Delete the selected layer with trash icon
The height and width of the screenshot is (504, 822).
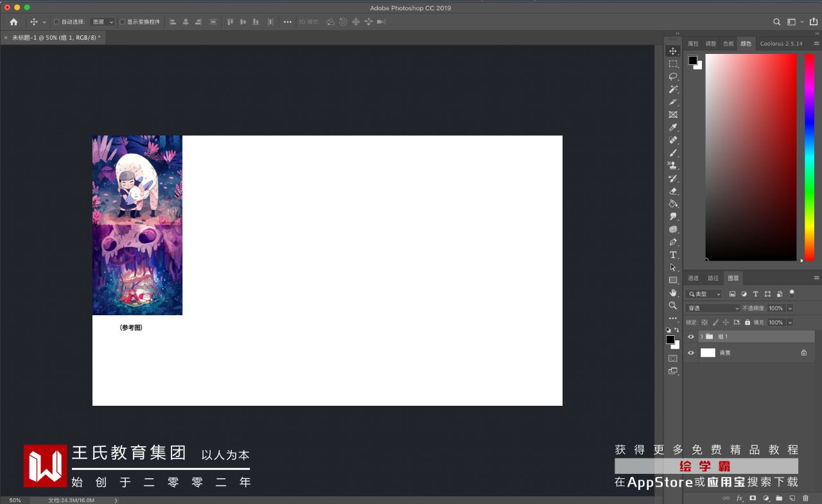point(805,498)
